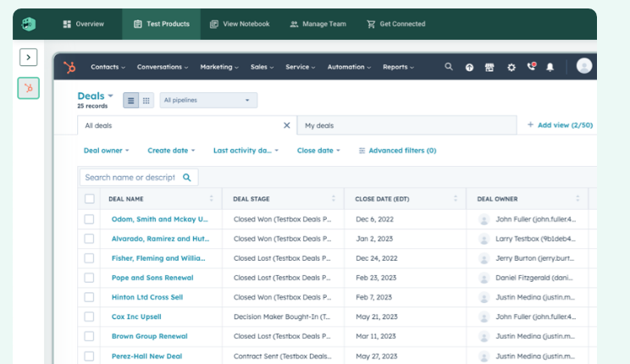Screen dimensions: 630x364
Task: Tick checkbox for Pope and Sons Renewal
Action: pyautogui.click(x=90, y=278)
